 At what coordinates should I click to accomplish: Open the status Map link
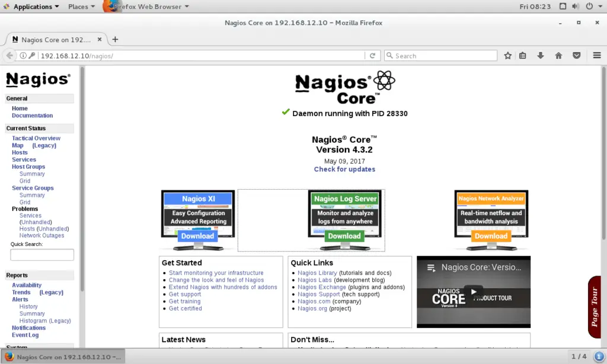tap(17, 145)
